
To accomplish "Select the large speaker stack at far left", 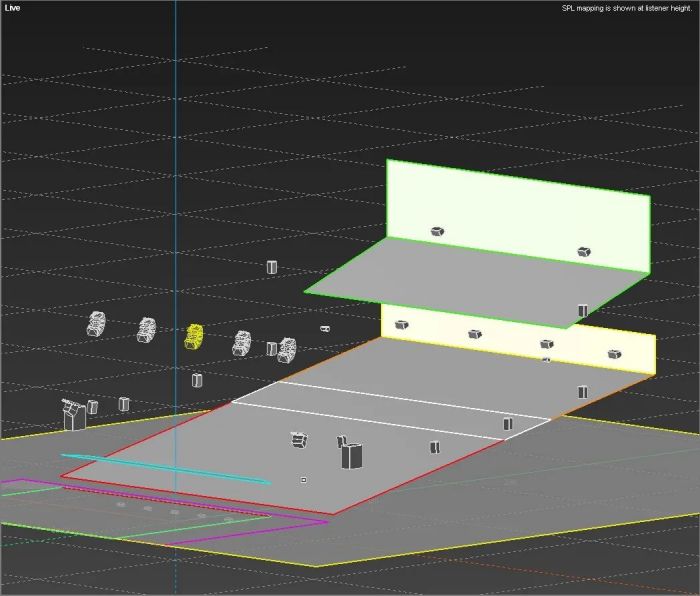I will click(72, 414).
